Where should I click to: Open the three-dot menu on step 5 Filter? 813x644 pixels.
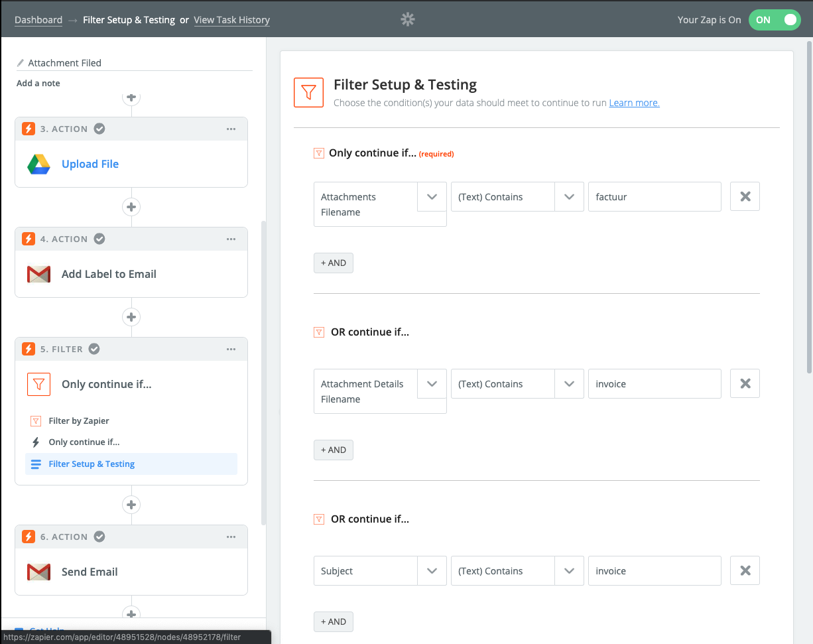(x=231, y=349)
